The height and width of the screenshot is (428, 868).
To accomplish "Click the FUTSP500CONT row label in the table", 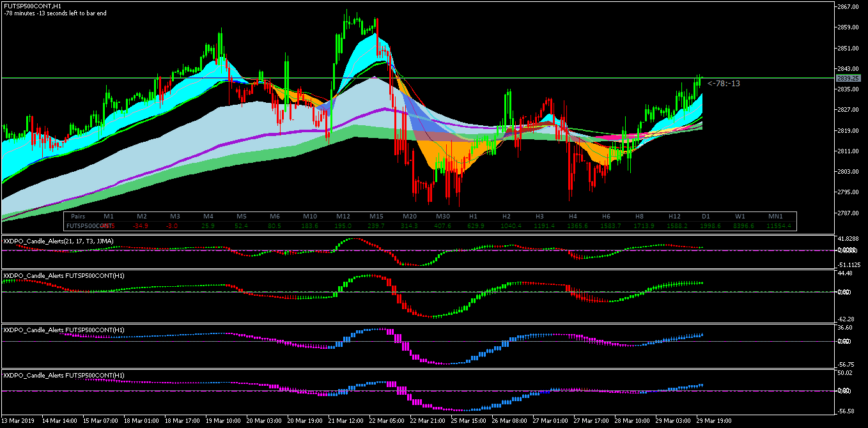I will click(x=90, y=225).
